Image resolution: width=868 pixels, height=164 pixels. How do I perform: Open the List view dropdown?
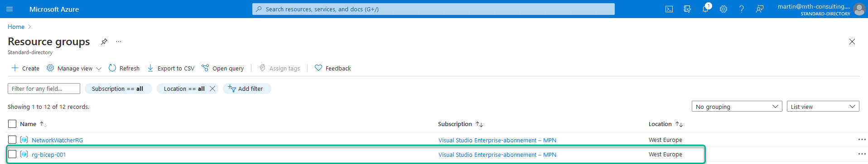[823, 107]
